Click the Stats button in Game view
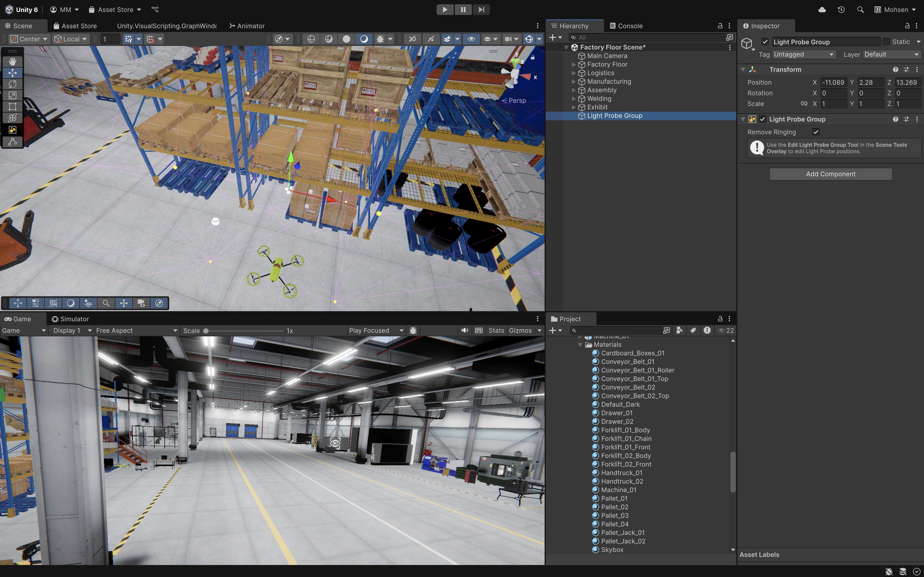924x577 pixels. pyautogui.click(x=496, y=330)
